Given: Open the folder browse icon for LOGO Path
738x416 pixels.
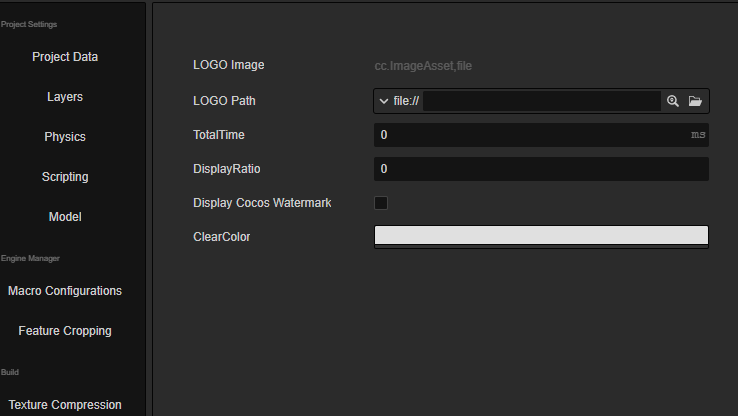Looking at the screenshot, I should [x=695, y=101].
